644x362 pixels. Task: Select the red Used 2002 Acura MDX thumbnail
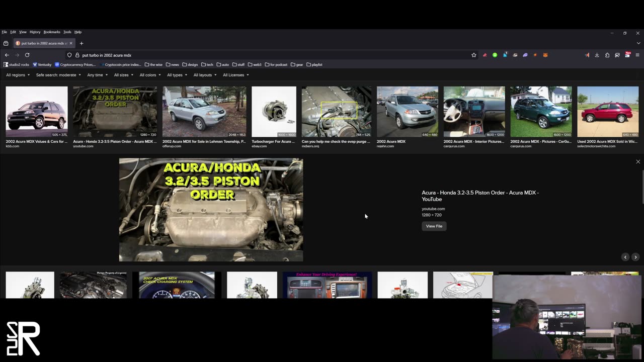(x=608, y=112)
